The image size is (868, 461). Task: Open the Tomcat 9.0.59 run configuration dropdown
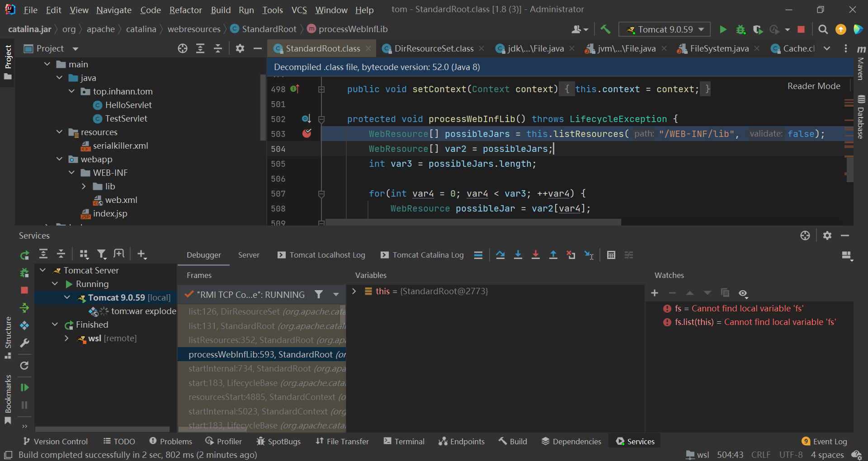click(x=665, y=29)
